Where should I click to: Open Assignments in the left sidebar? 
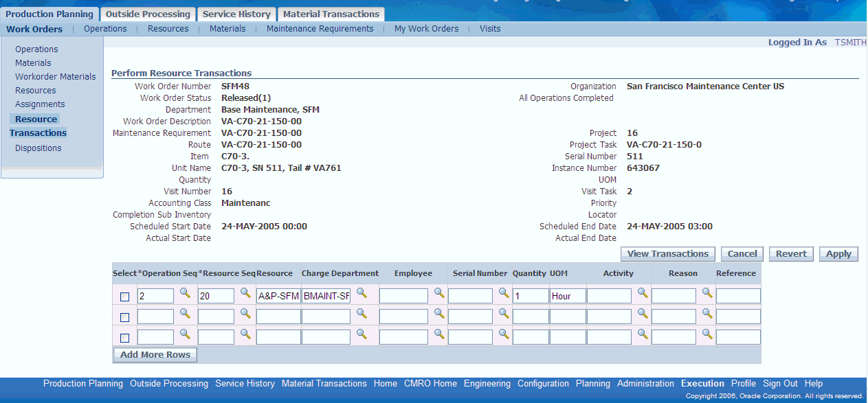40,104
